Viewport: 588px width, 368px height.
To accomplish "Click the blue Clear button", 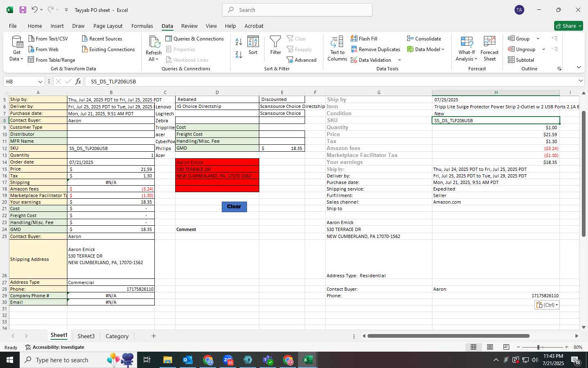I will (234, 206).
